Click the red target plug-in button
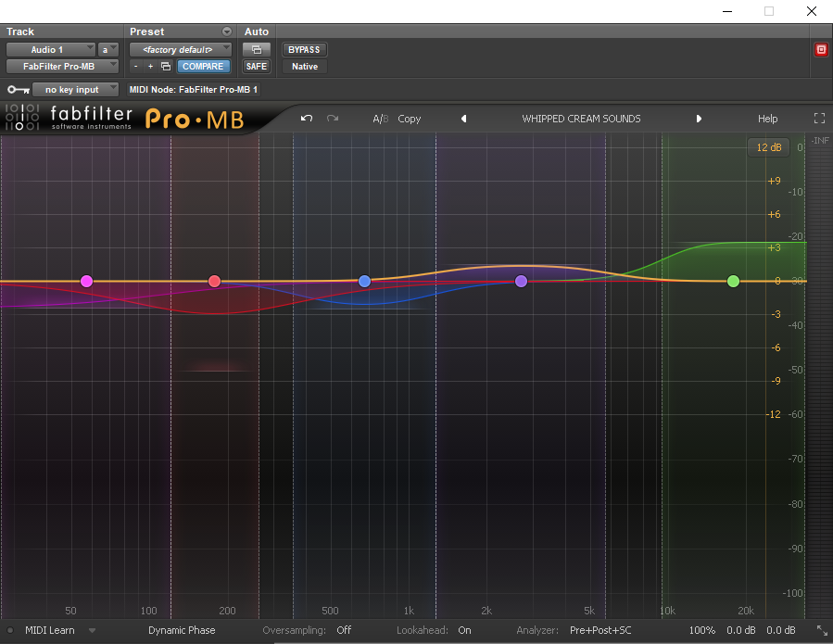Image resolution: width=833 pixels, height=644 pixels. 821,49
